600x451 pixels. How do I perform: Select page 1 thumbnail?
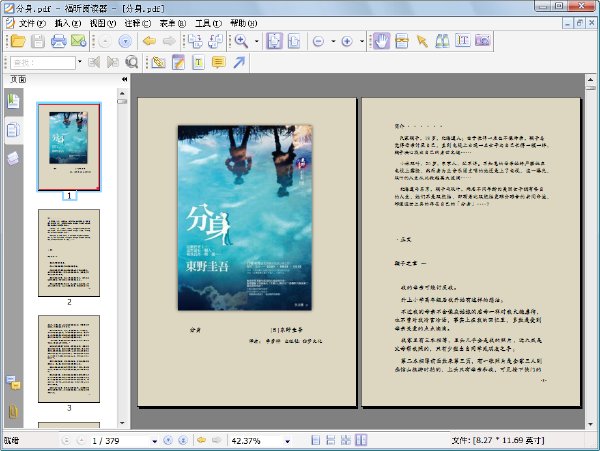(x=69, y=147)
